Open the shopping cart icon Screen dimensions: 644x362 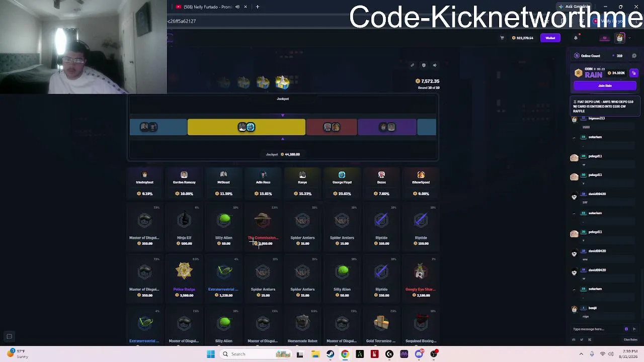pos(502,38)
